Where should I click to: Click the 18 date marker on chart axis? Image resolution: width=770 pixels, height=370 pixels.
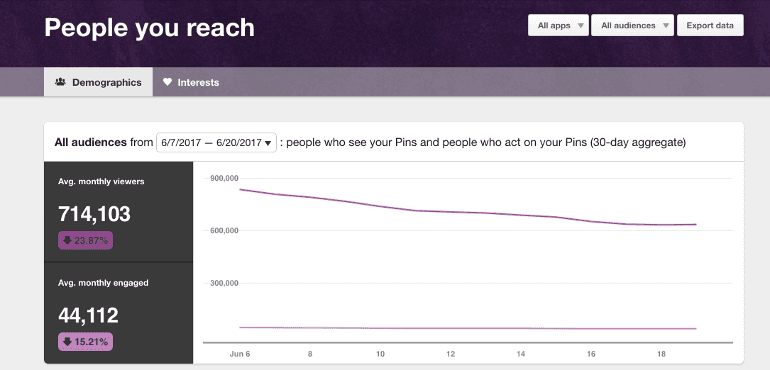tap(661, 353)
